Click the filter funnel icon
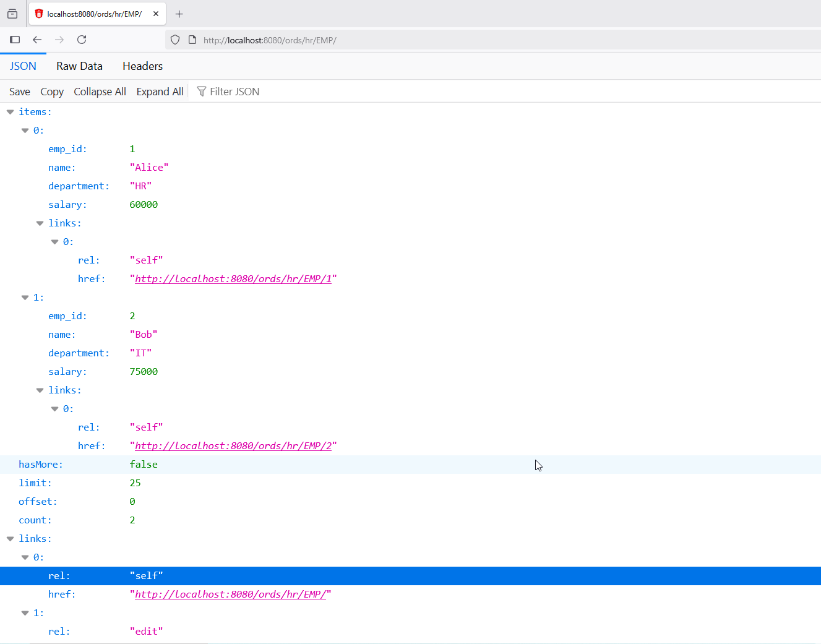This screenshot has width=821, height=644. point(202,92)
